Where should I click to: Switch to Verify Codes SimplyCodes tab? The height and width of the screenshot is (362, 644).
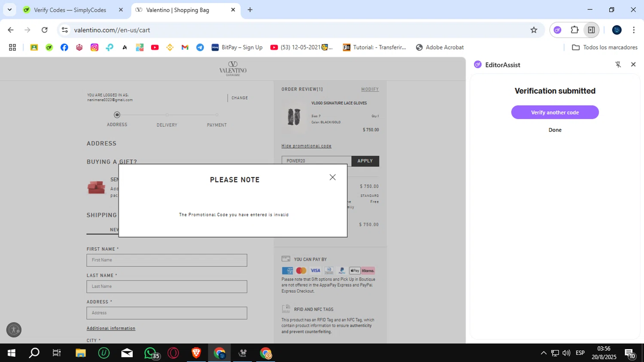70,10
